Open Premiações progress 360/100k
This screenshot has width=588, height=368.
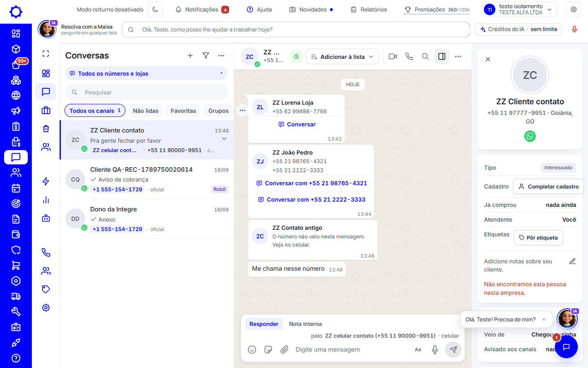[437, 9]
